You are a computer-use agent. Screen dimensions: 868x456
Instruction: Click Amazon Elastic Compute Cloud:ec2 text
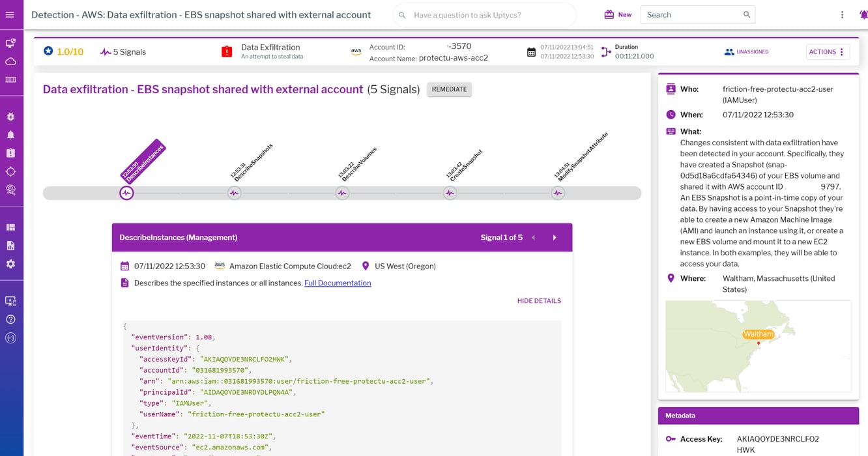pos(290,266)
